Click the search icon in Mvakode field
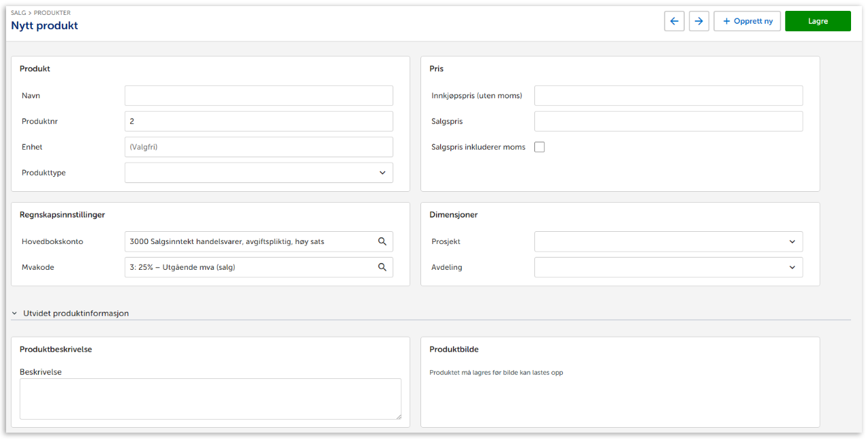The height and width of the screenshot is (442, 868). coord(382,267)
